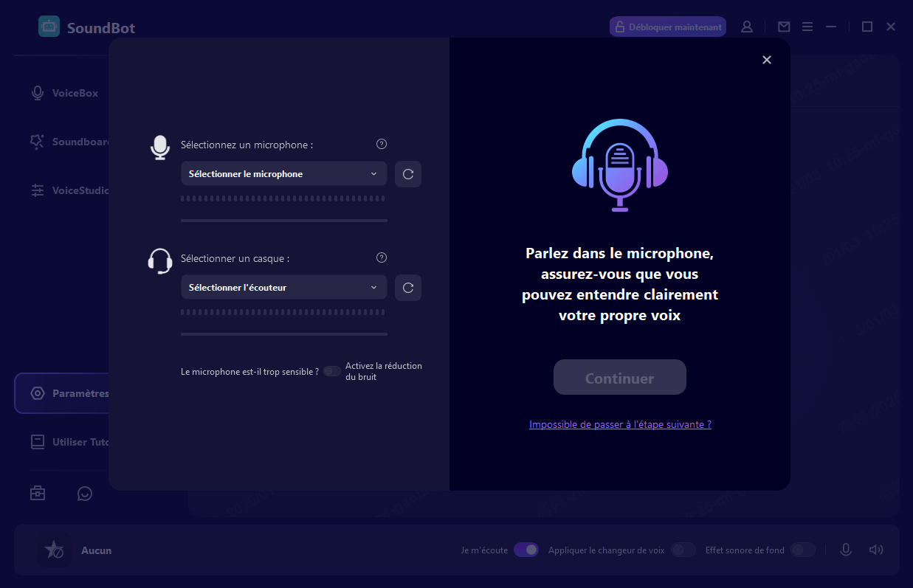Enable Effet sonore de fond switch
Image resolution: width=913 pixels, height=588 pixels.
(802, 550)
